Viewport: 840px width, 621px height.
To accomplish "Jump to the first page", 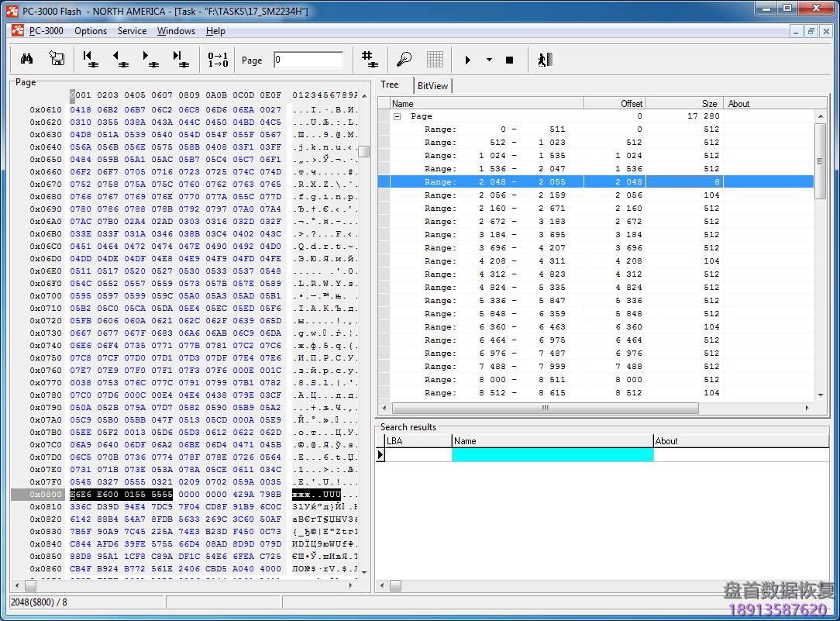I will (89, 60).
